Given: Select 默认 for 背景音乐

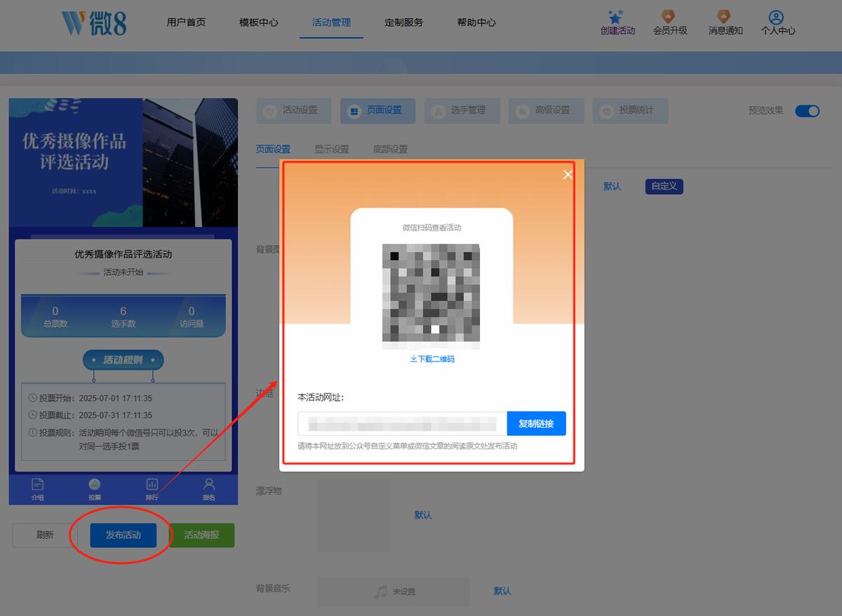Looking at the screenshot, I should click(502, 591).
